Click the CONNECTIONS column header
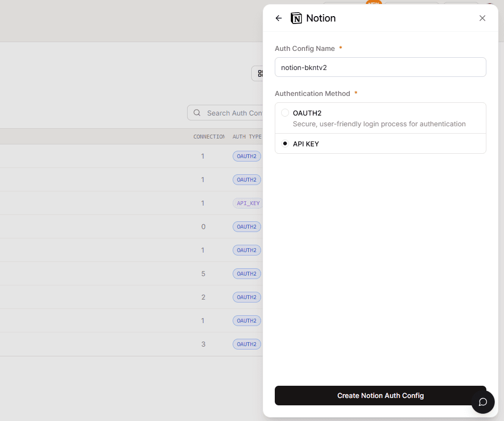This screenshot has height=421, width=504. (x=209, y=137)
